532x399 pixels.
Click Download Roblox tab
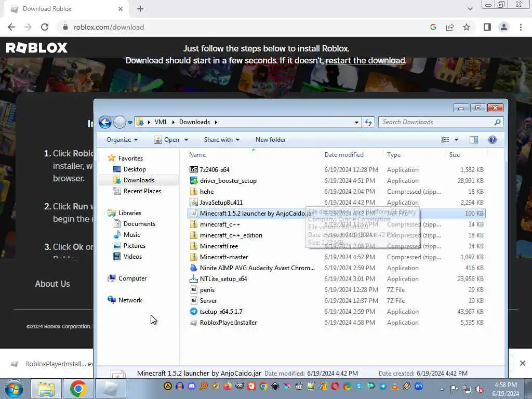point(66,9)
